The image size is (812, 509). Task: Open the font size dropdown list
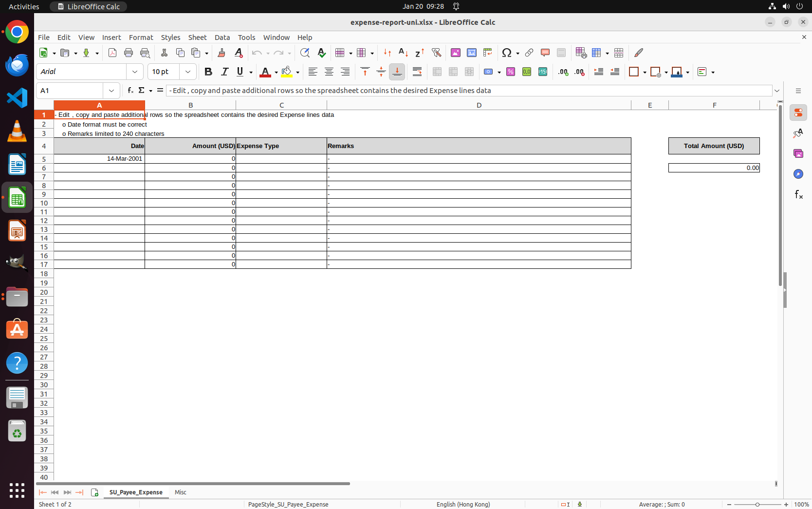coord(188,72)
